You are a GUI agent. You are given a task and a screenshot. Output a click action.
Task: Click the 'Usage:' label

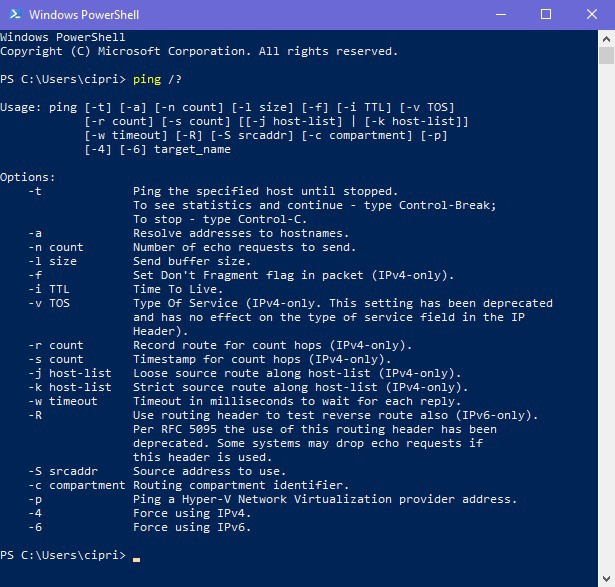(21, 107)
